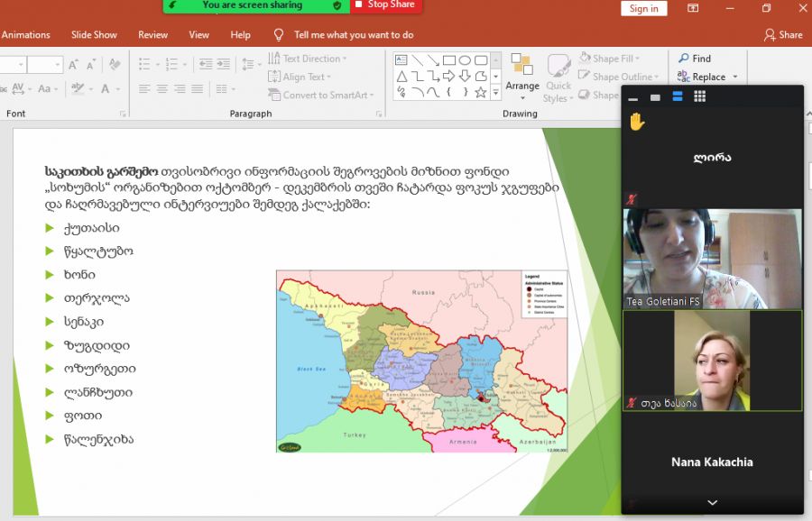The height and width of the screenshot is (521, 812).
Task: Toggle center text alignment
Action: click(162, 88)
